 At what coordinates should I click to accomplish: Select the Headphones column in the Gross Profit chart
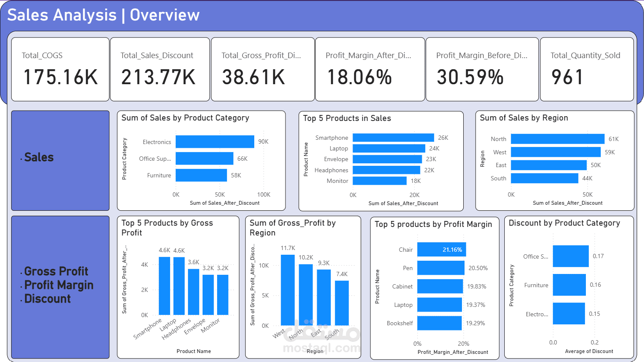(x=194, y=292)
